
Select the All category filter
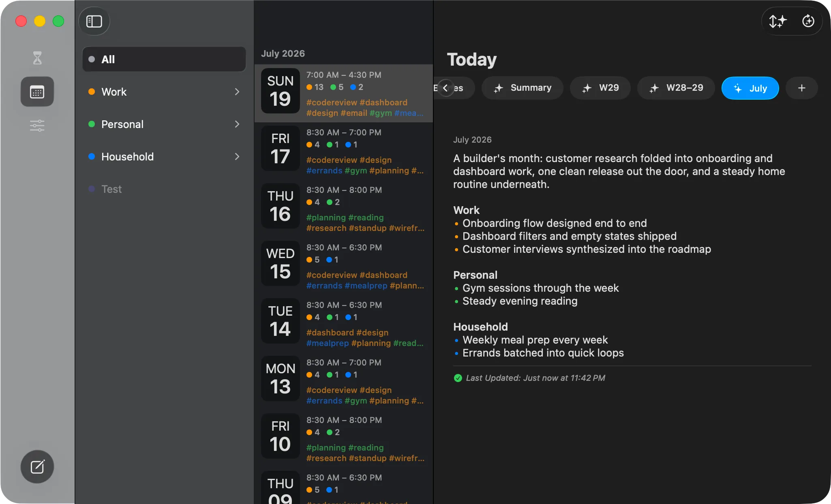pyautogui.click(x=164, y=60)
